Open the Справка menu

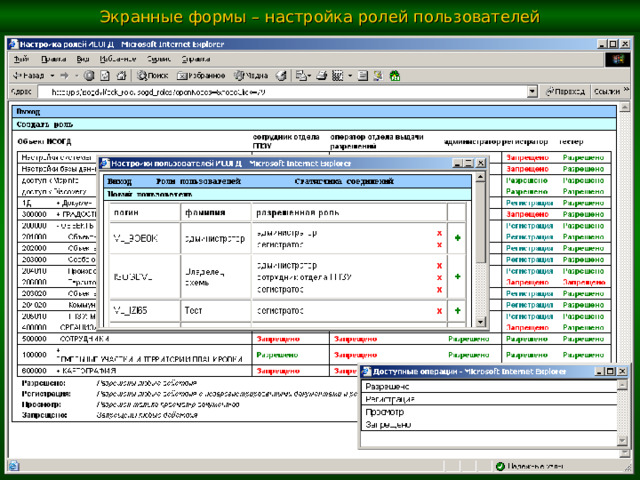(x=196, y=59)
